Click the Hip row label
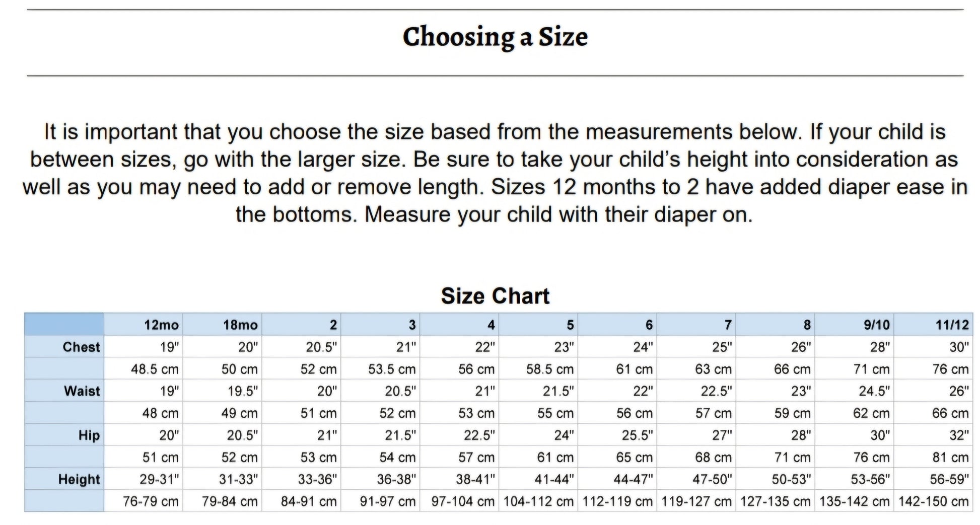 click(89, 435)
